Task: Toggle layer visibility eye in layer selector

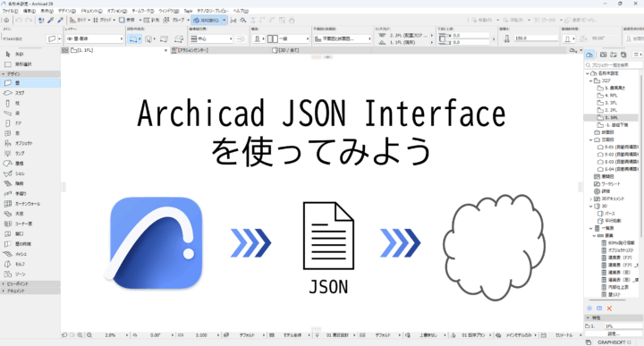Action: pyautogui.click(x=70, y=38)
